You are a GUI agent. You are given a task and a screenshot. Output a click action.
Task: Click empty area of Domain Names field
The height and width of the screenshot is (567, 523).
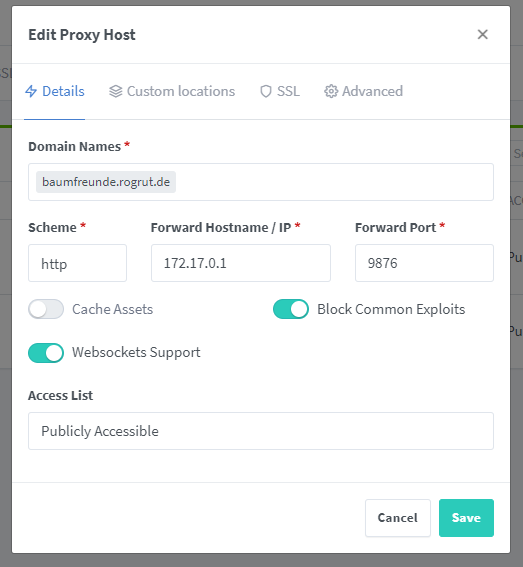pos(333,182)
